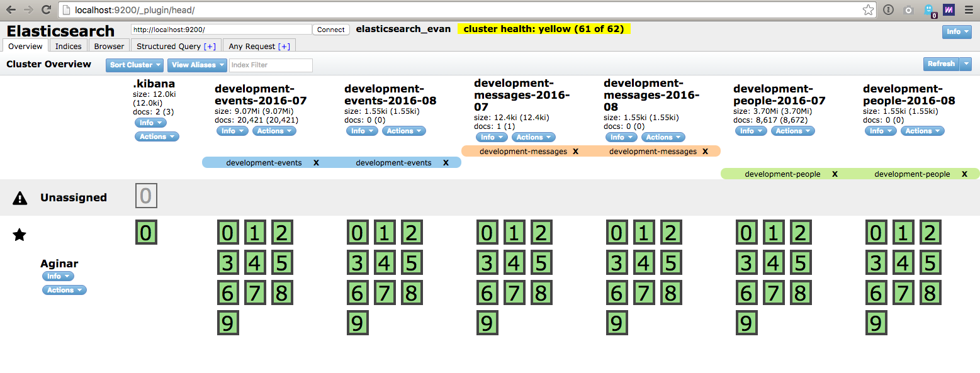
Task: Click the Connect button
Action: 331,30
